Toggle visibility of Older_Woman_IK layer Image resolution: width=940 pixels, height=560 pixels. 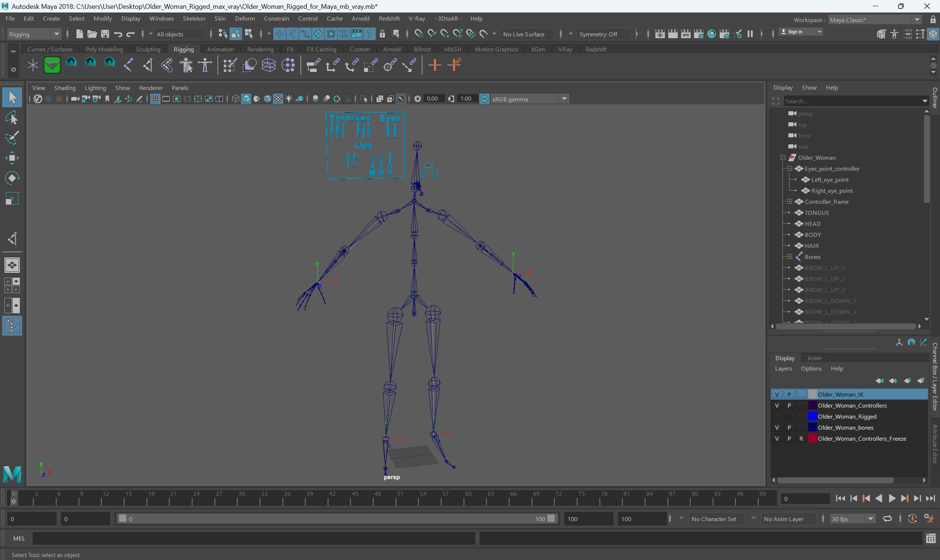click(777, 394)
